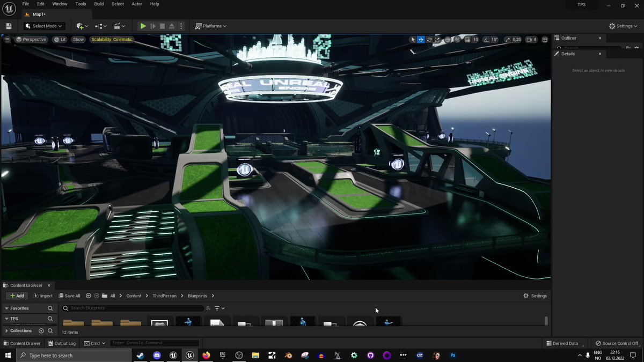Open the Cinematics toolbar icon

[x=118, y=26]
